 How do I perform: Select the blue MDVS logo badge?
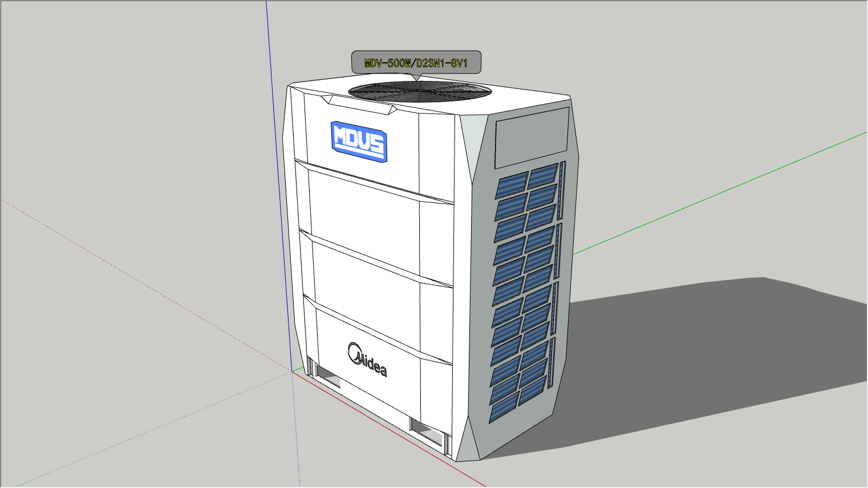click(359, 141)
